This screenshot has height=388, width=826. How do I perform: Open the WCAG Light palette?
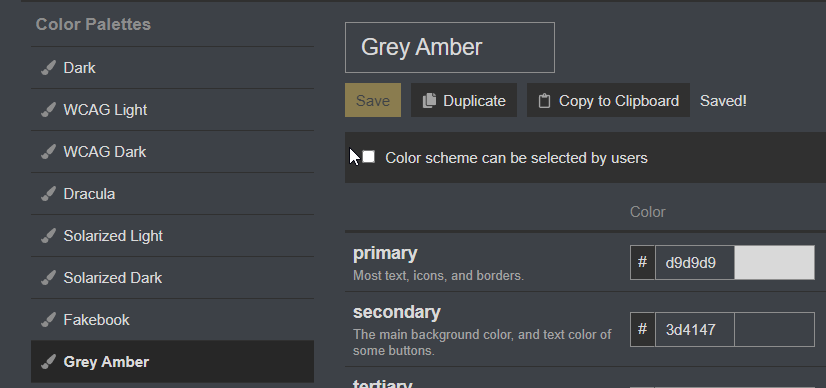click(172, 110)
